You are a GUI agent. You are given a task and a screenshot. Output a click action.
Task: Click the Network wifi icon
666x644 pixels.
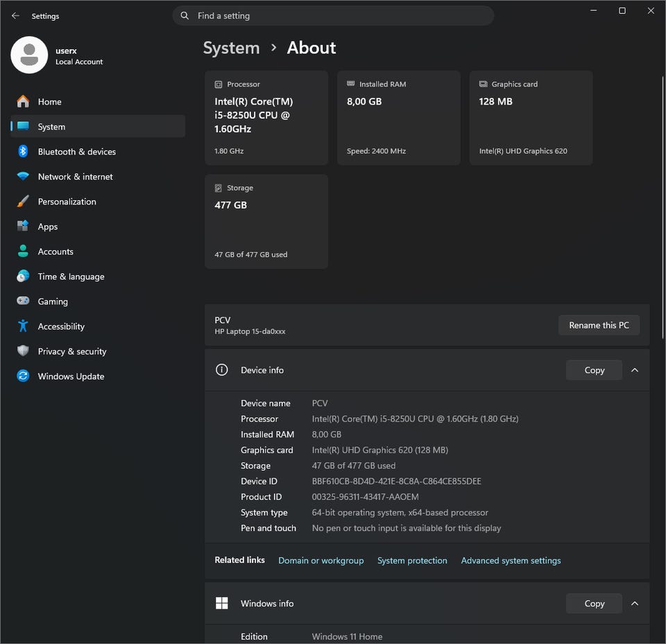[23, 176]
